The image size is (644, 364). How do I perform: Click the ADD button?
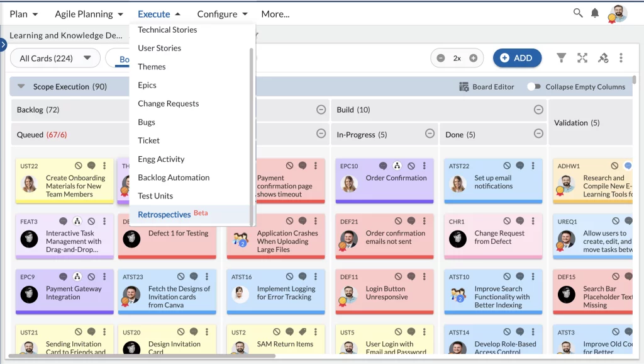click(517, 58)
